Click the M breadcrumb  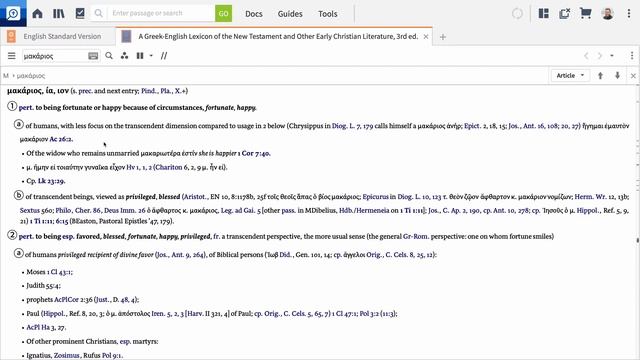[x=6, y=76]
